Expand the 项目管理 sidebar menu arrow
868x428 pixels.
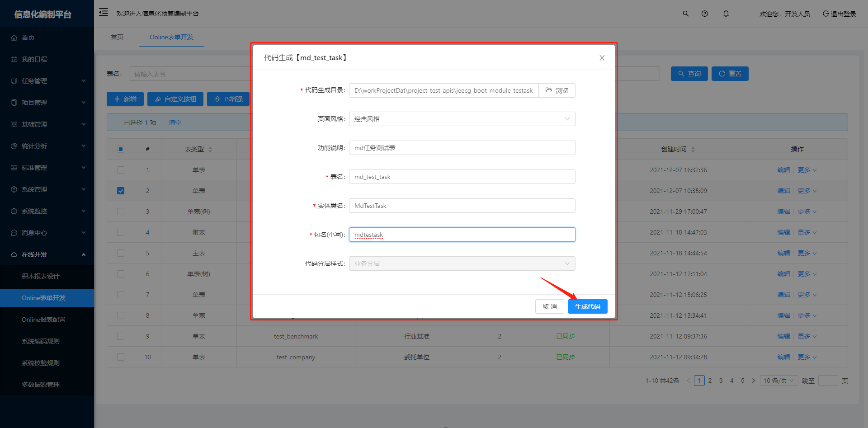coord(84,103)
